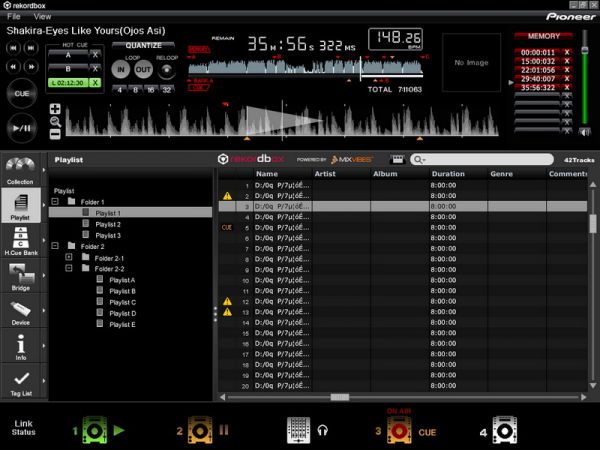Jump to the next track
The width and height of the screenshot is (600, 450).
[x=31, y=48]
